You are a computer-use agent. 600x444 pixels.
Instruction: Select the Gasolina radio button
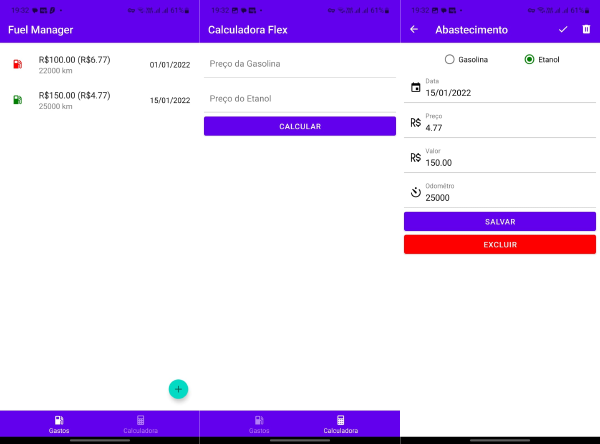[x=450, y=60]
